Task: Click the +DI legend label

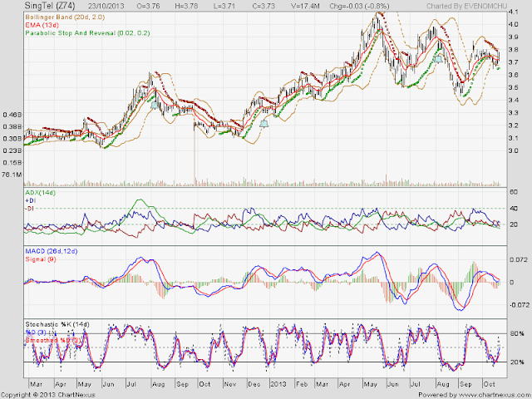Action: (x=31, y=200)
